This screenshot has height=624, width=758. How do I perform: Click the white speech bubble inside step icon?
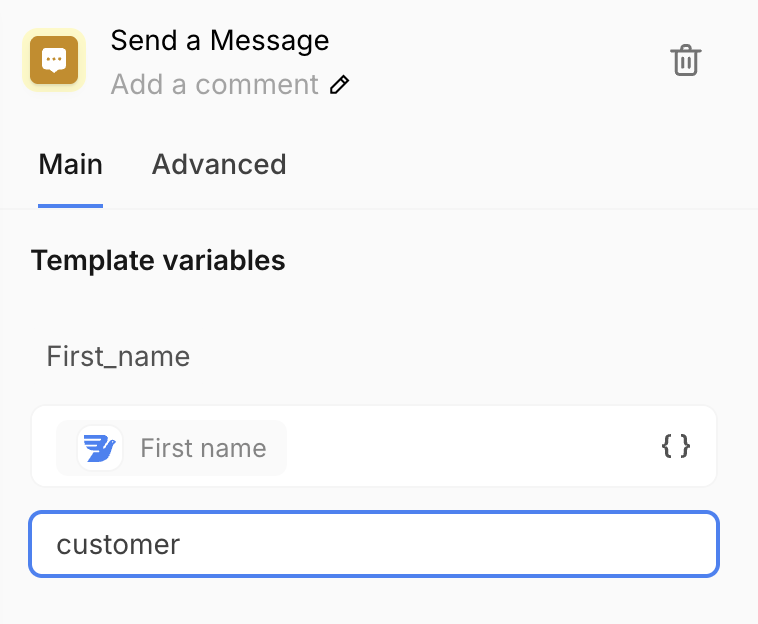[x=54, y=60]
